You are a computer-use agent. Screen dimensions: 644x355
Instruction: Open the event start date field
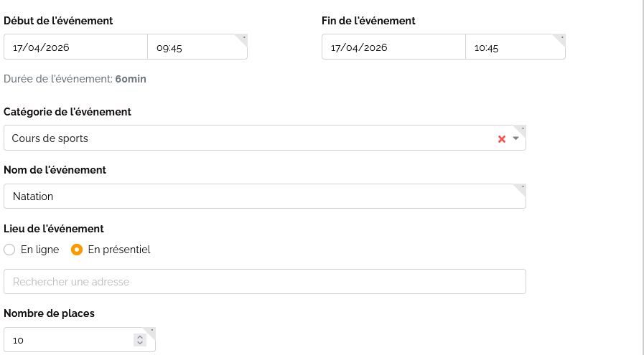point(75,47)
